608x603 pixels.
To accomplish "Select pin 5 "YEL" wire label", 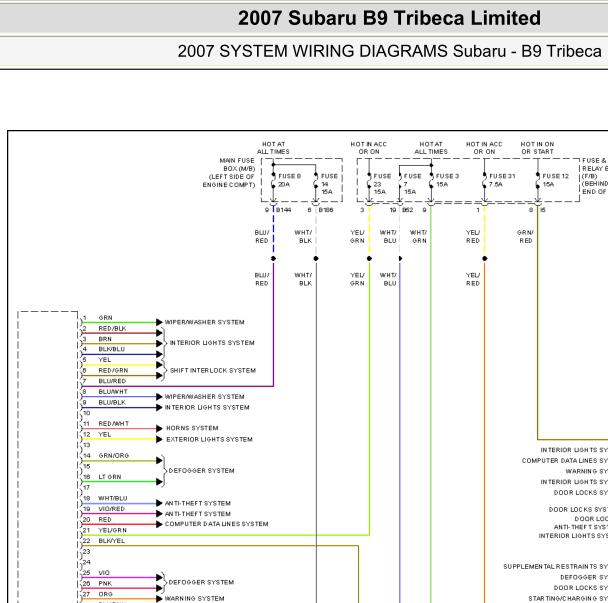I will click(x=104, y=360).
